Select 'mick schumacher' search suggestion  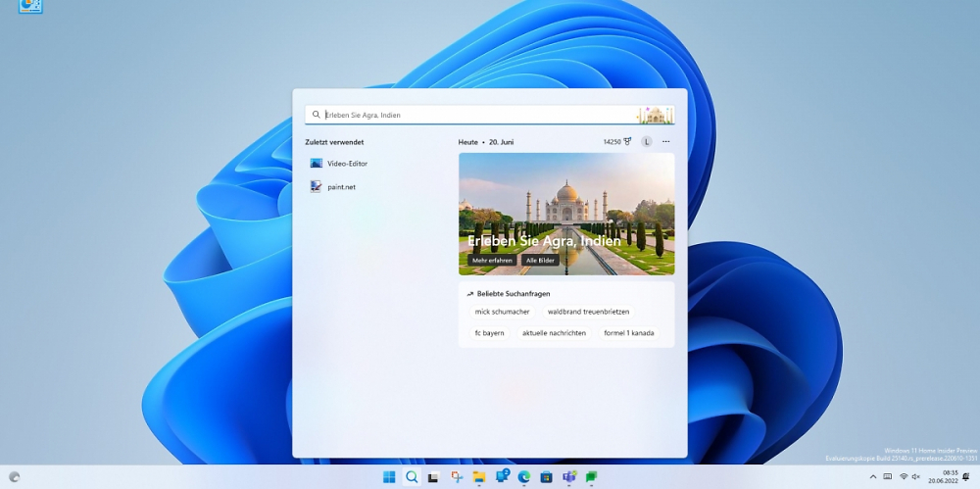coord(503,312)
